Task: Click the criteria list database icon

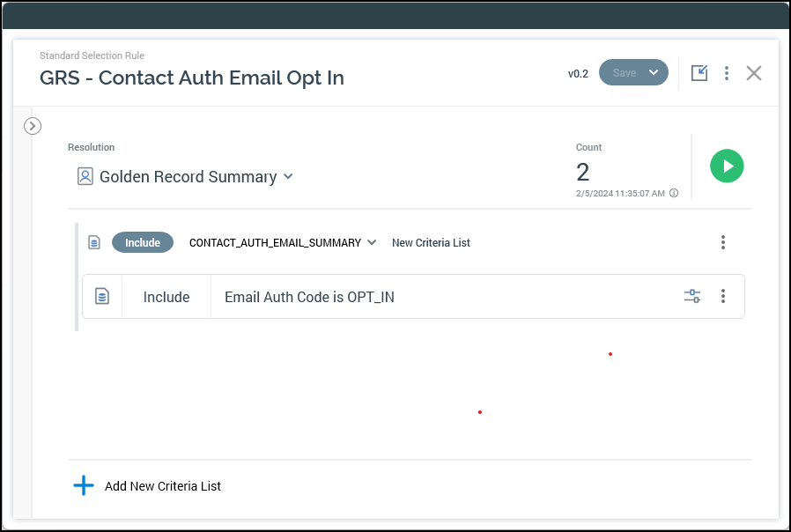Action: click(x=94, y=242)
